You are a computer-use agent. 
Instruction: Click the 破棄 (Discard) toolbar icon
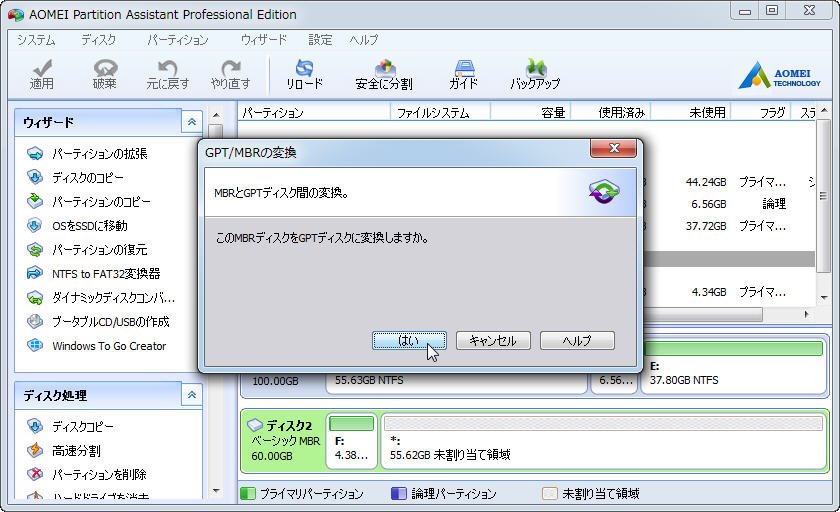[x=105, y=68]
